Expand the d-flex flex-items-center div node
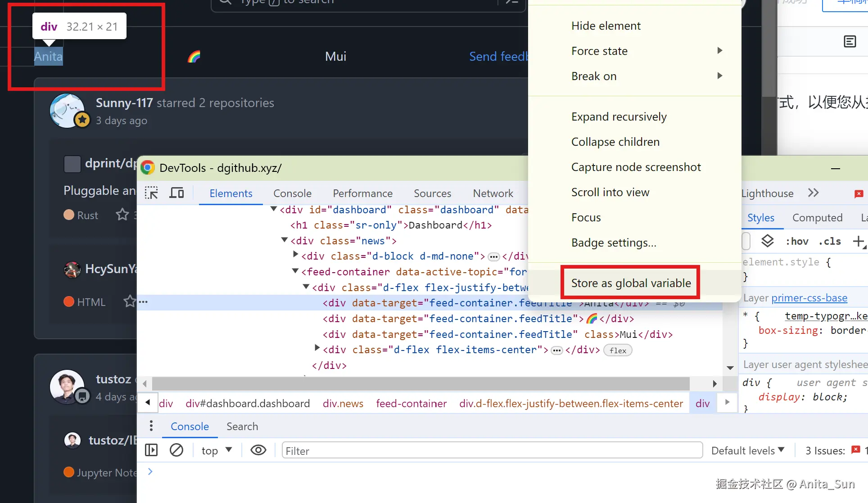The height and width of the screenshot is (503, 868). 317,348
